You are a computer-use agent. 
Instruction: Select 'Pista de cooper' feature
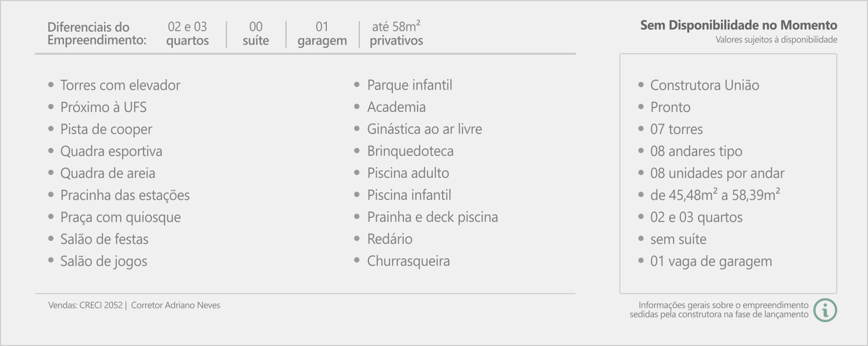tap(106, 130)
